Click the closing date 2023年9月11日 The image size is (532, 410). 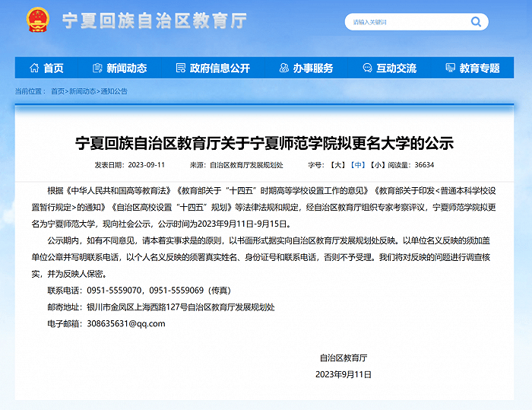[x=344, y=375]
